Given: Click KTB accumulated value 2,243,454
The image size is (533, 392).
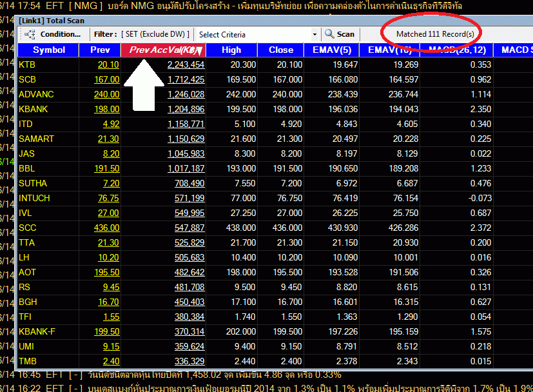Looking at the screenshot, I should click(x=186, y=64).
